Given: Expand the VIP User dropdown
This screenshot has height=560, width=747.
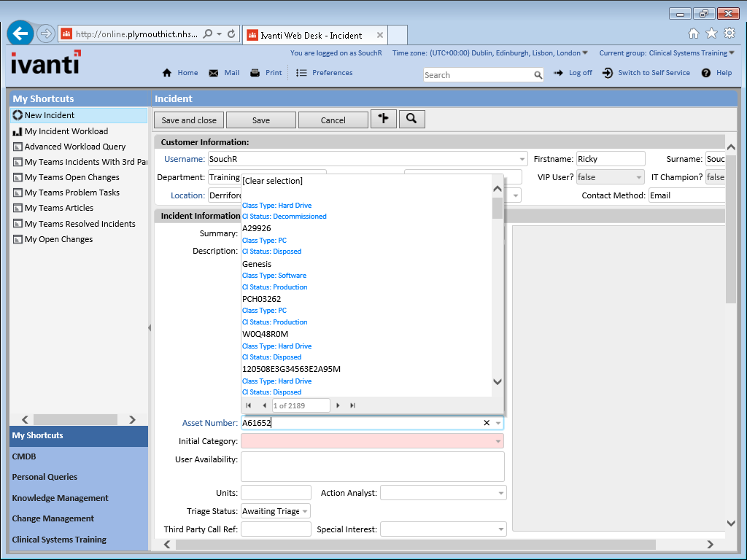Looking at the screenshot, I should tap(638, 177).
